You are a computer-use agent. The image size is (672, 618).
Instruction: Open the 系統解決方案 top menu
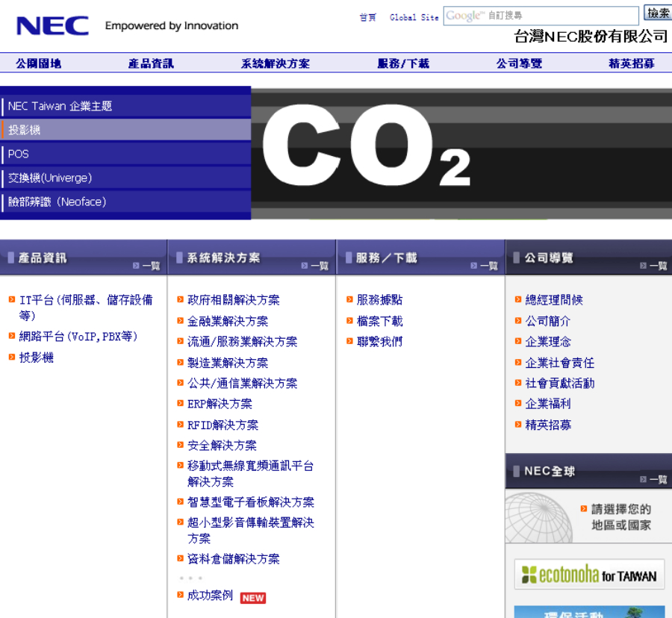(x=275, y=63)
